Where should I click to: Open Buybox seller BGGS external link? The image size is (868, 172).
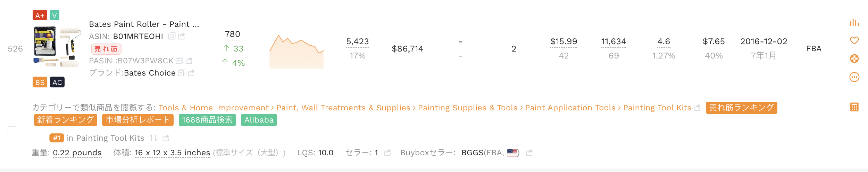click(x=529, y=153)
